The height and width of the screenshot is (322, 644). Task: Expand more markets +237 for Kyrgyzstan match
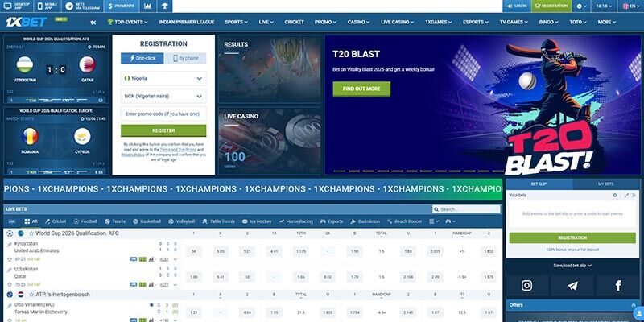pyautogui.click(x=164, y=259)
